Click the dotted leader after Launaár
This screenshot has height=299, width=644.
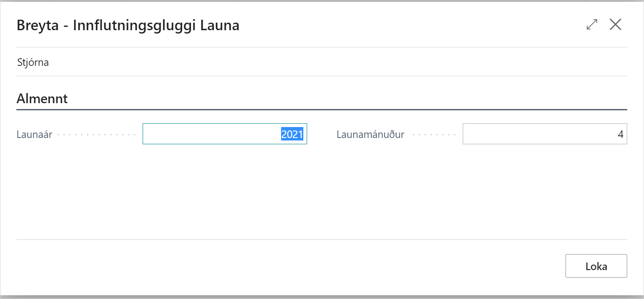pos(96,135)
